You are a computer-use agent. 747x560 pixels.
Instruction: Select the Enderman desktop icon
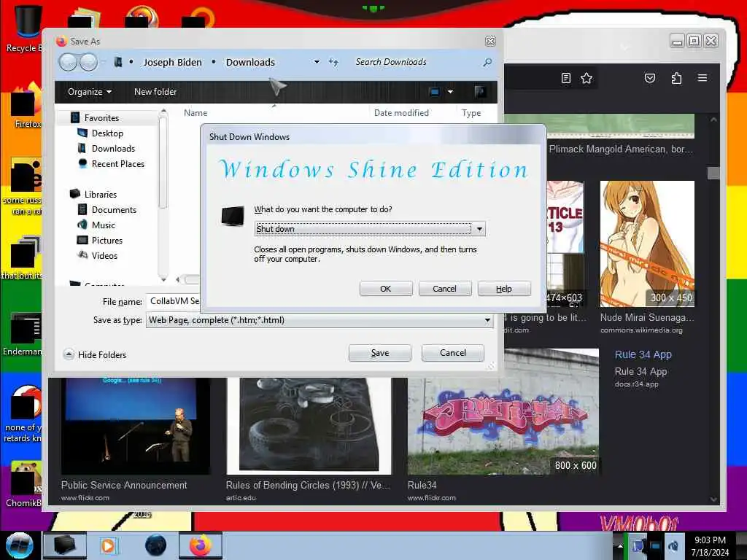click(x=24, y=334)
